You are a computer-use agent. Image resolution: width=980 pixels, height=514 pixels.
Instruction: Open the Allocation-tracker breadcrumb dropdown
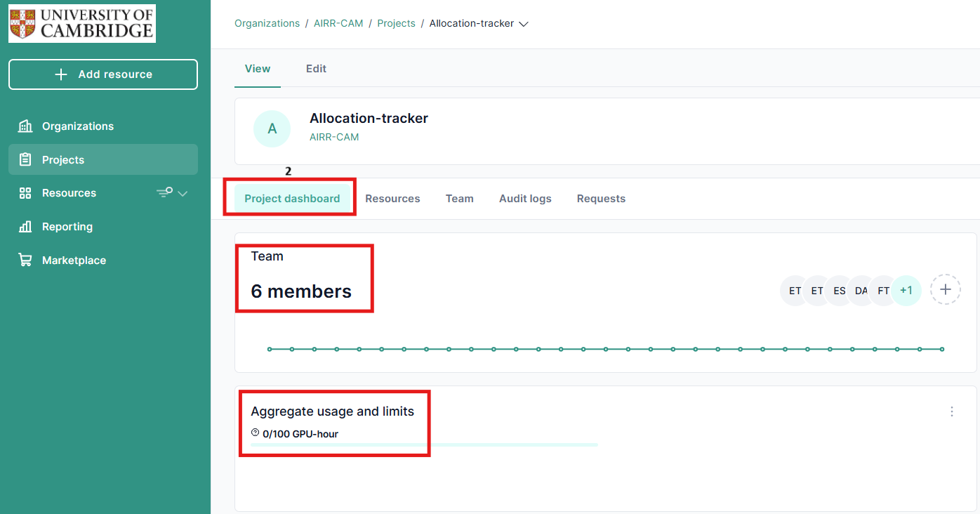pos(523,24)
